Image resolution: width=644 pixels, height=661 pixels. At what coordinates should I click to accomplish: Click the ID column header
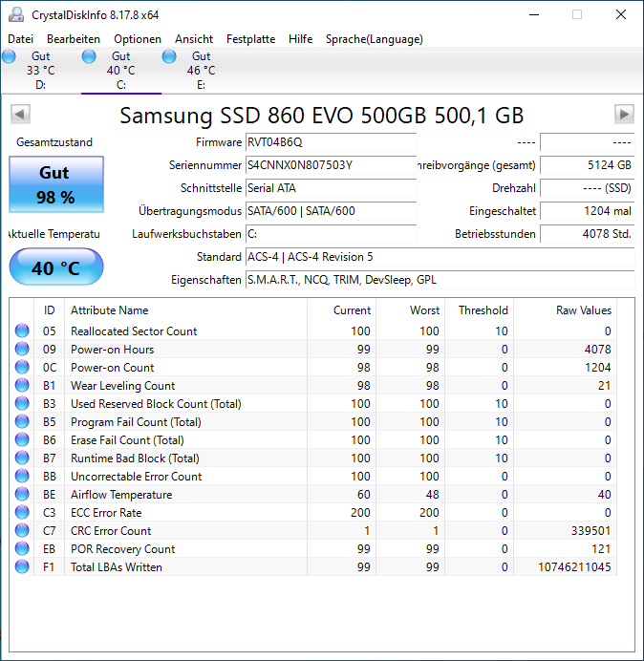click(50, 310)
